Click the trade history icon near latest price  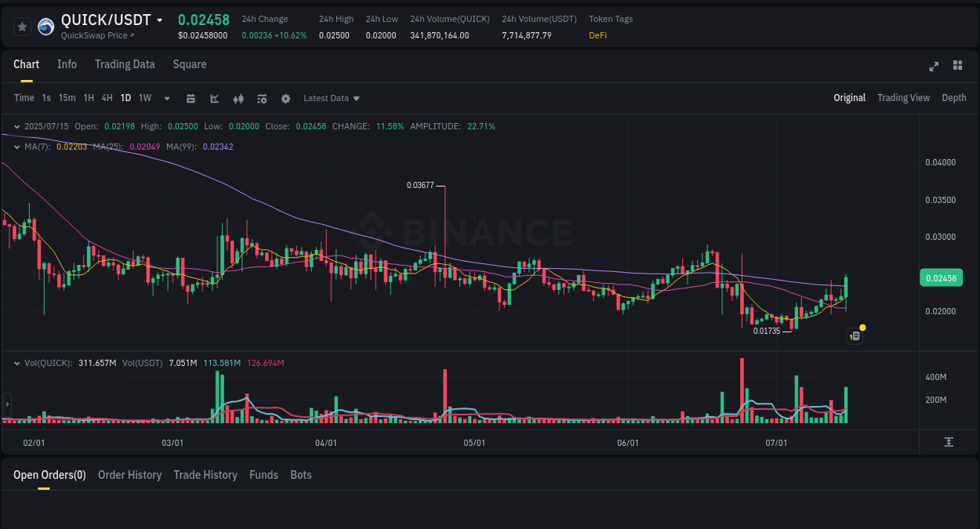pos(854,335)
